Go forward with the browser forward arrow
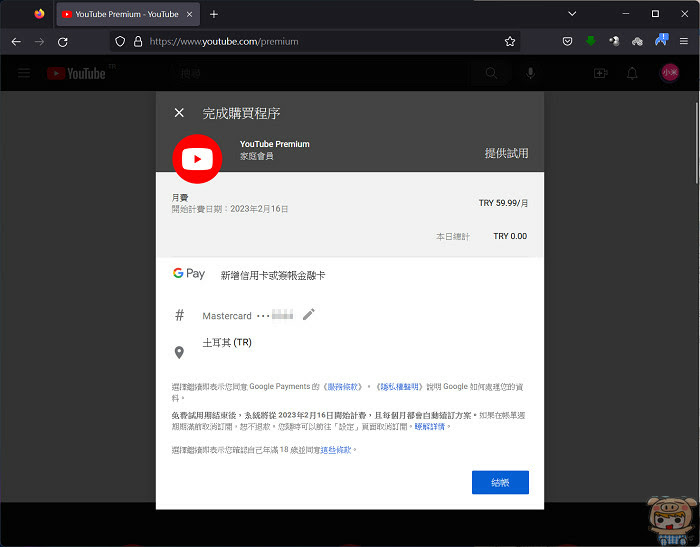This screenshot has width=700, height=547. click(40, 42)
